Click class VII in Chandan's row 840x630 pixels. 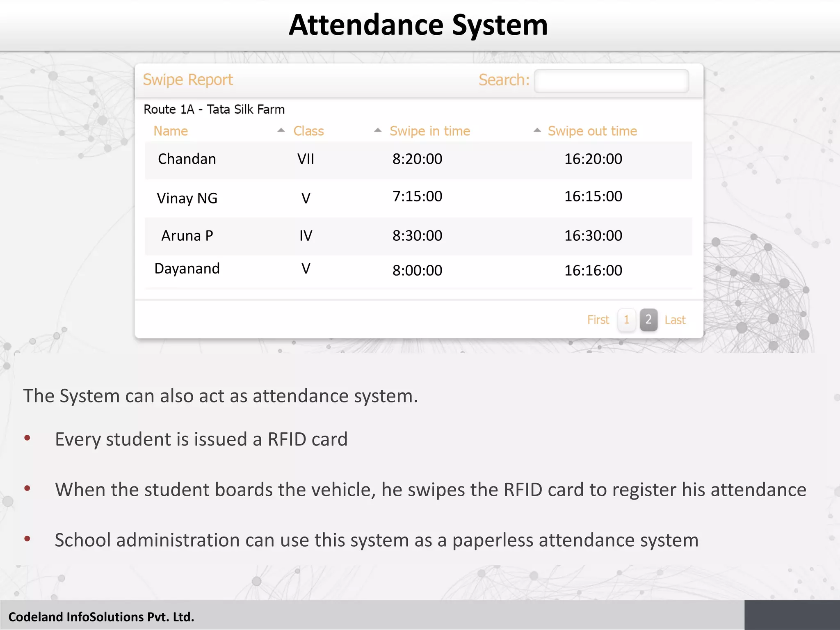click(x=306, y=159)
